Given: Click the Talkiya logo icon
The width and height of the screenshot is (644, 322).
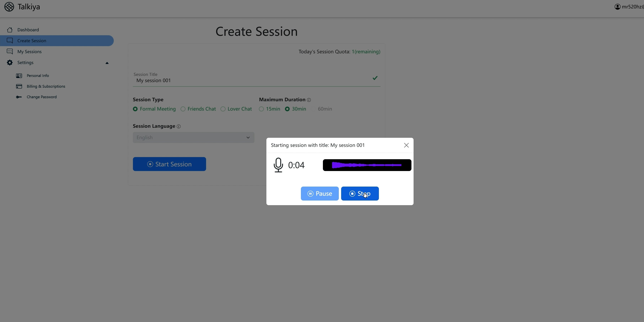Looking at the screenshot, I should 9,7.
